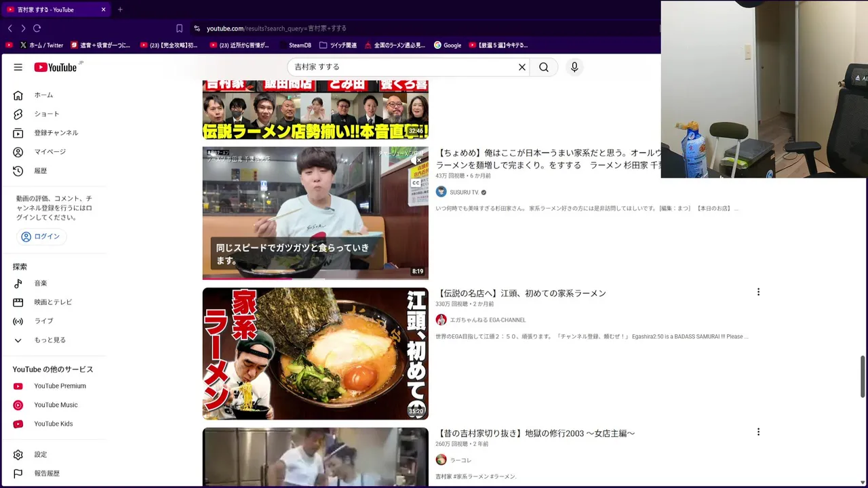
Task: Click the エガちゃんねる channel avatar
Action: 441,320
